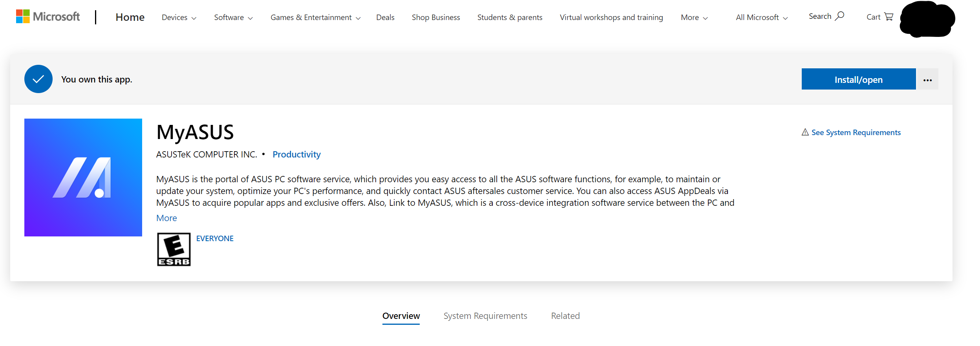
Task: Expand Games & Entertainment dropdown
Action: click(316, 17)
